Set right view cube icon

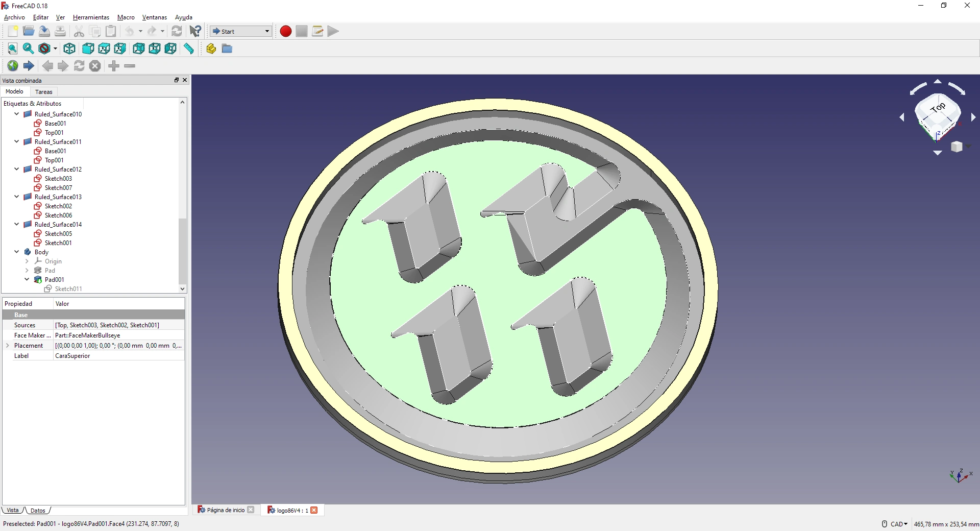[120, 49]
